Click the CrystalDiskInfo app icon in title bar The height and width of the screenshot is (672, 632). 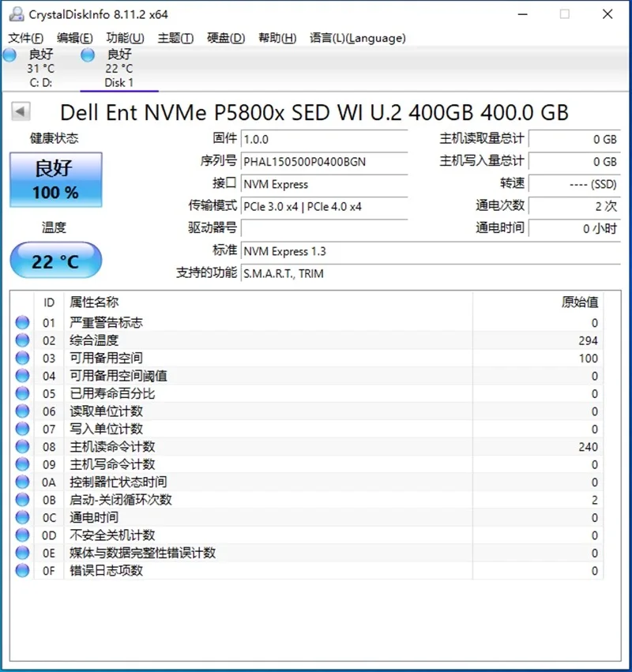pos(14,14)
